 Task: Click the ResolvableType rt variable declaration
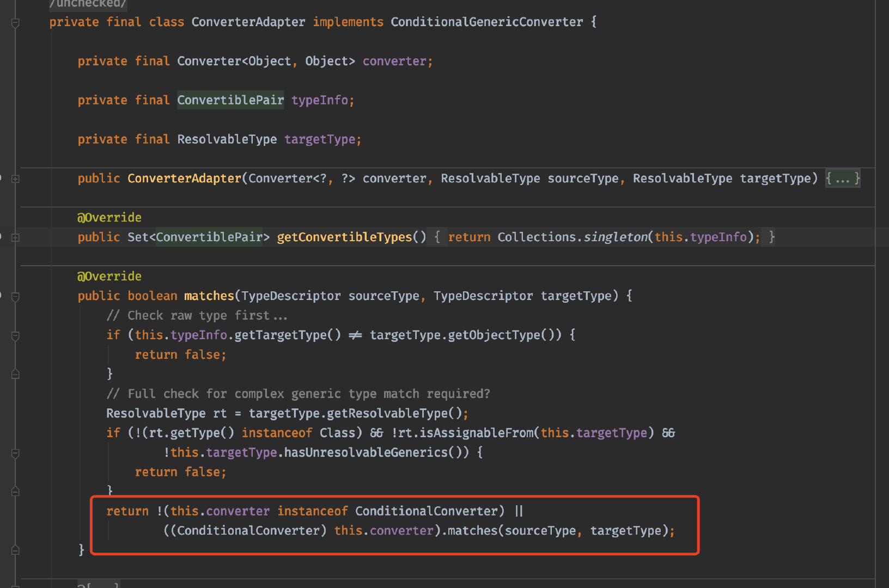[x=166, y=414]
